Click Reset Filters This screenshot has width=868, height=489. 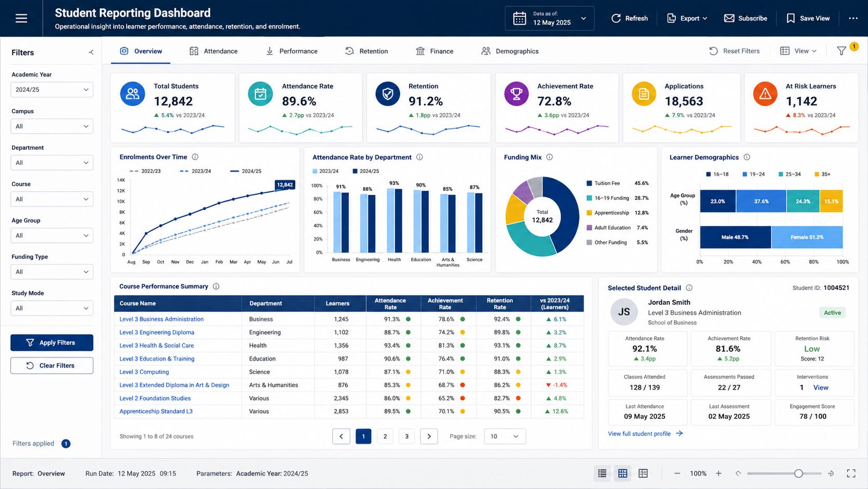[x=734, y=51]
